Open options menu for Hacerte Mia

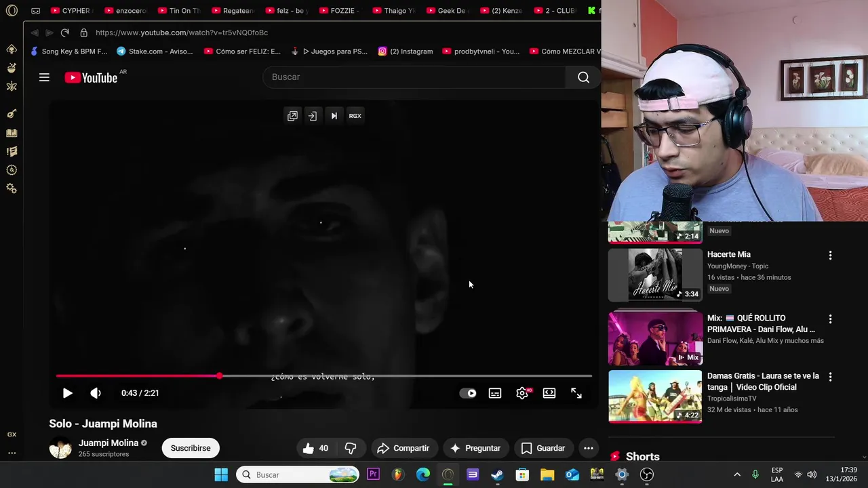click(x=830, y=256)
